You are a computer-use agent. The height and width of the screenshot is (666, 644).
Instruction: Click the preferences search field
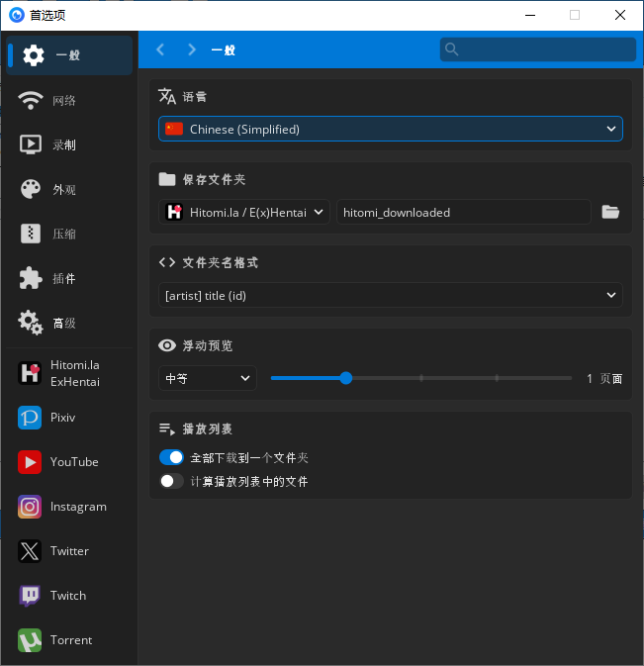coord(538,49)
